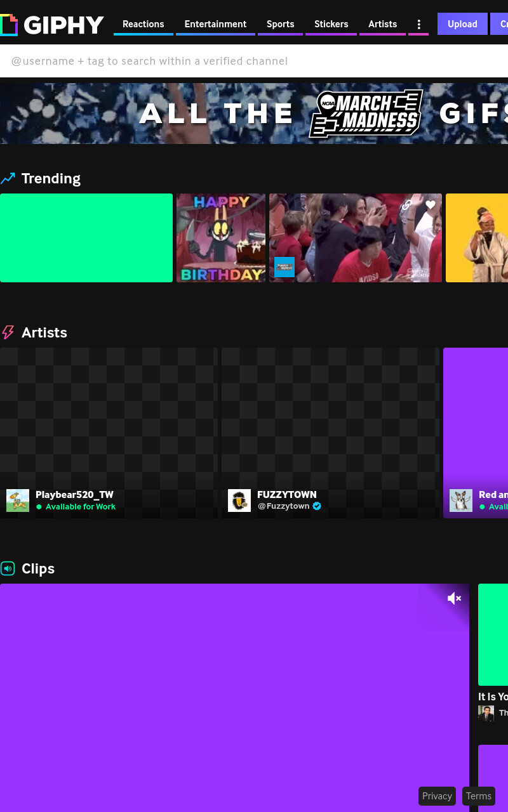Open the Terms link
The width and height of the screenshot is (508, 812).
point(479,796)
